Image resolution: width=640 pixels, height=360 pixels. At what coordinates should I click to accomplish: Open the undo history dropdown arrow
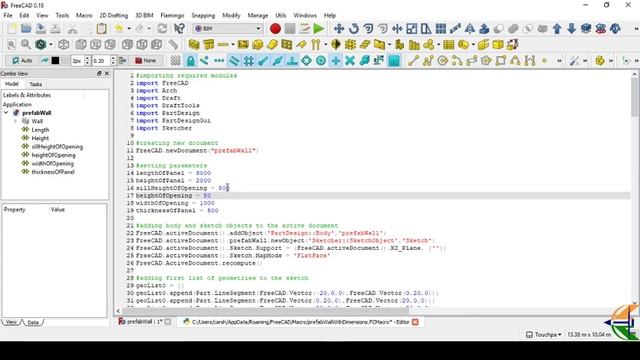pyautogui.click(x=129, y=29)
